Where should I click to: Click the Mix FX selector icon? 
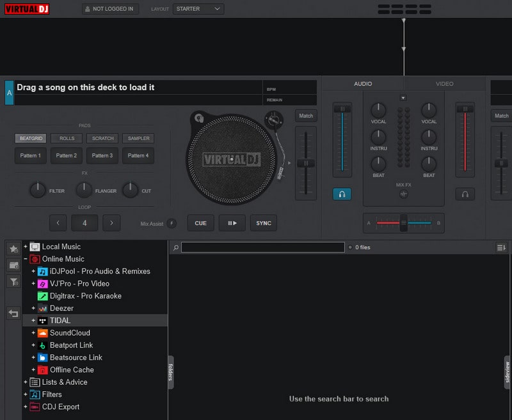coord(404,194)
